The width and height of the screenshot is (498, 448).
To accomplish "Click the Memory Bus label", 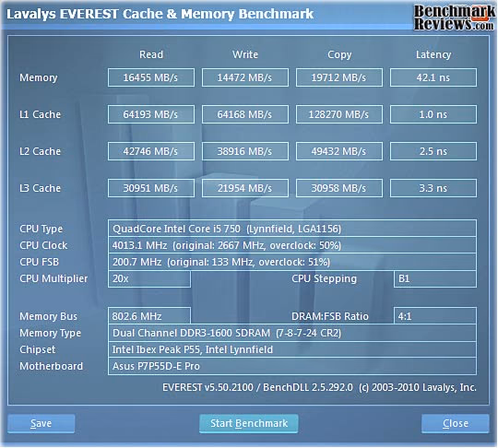I will point(48,316).
